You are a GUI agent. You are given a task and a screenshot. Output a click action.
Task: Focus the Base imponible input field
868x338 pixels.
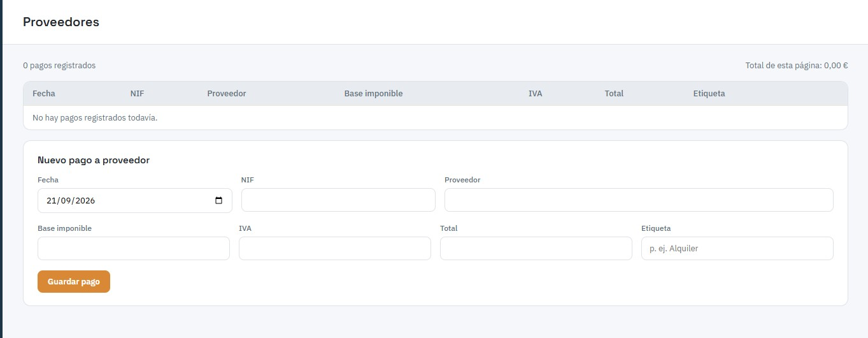click(134, 248)
